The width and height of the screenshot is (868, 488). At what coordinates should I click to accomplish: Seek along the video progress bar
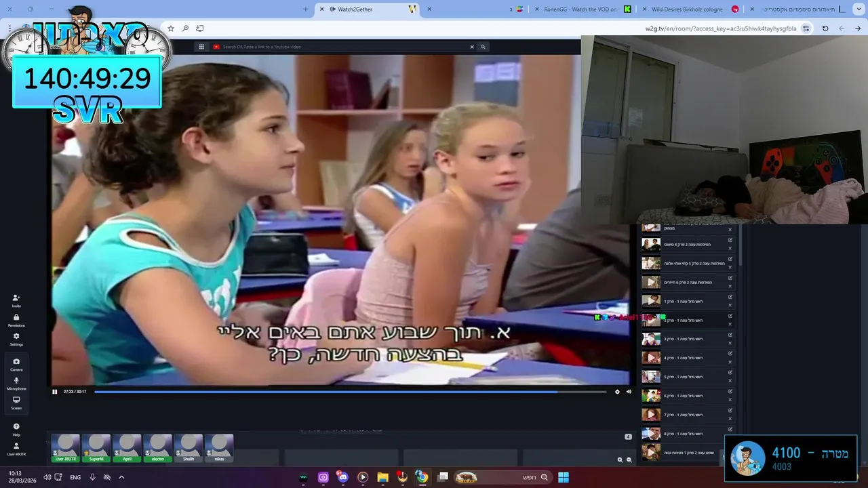[x=350, y=392]
